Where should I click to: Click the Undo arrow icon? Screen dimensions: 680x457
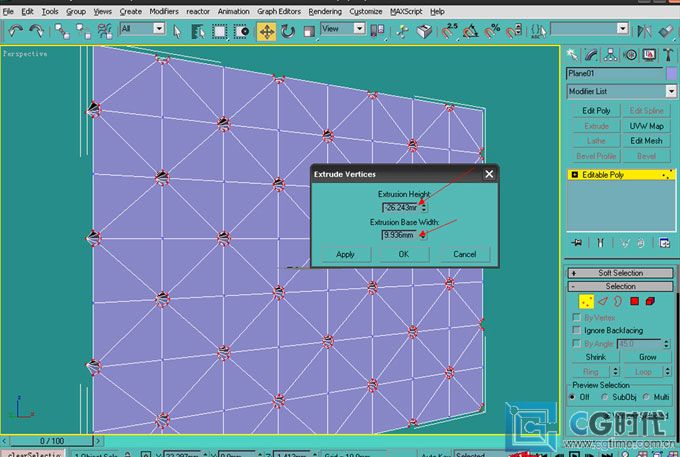pos(16,31)
